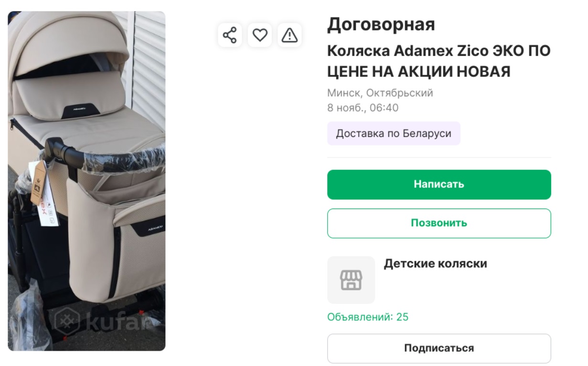Select the Доставка по Беларуси tag
The image size is (588, 366).
[394, 133]
